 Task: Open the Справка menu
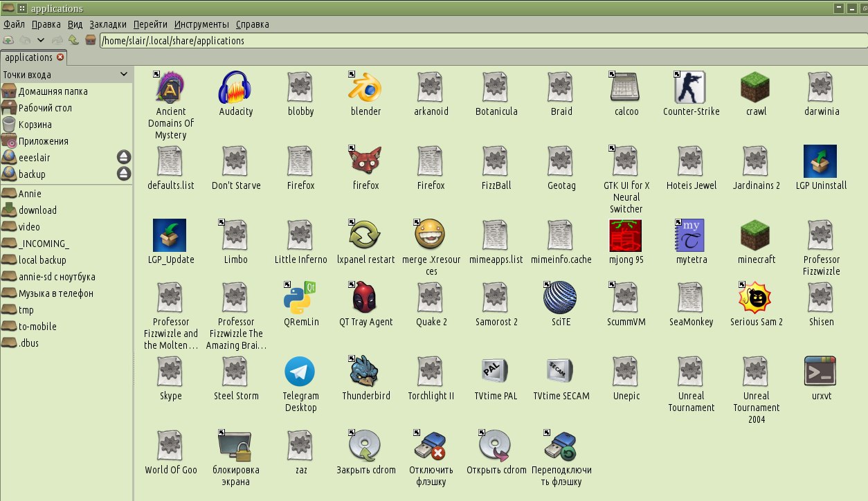[253, 24]
